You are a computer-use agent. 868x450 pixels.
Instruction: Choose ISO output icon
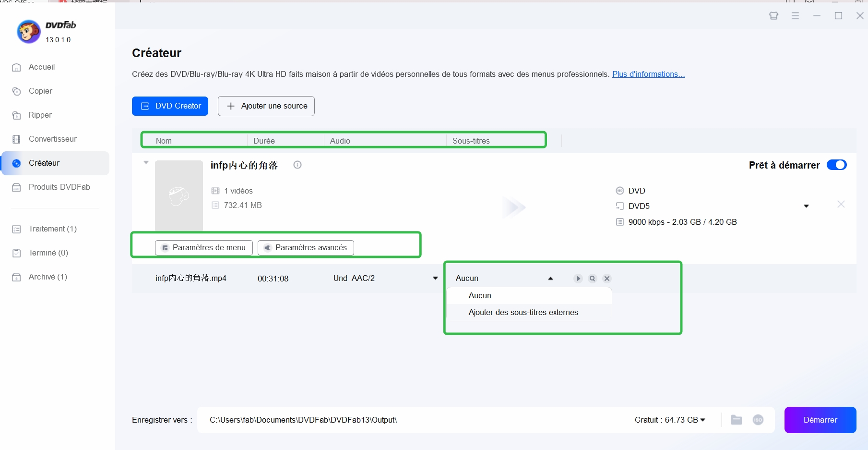click(x=758, y=420)
